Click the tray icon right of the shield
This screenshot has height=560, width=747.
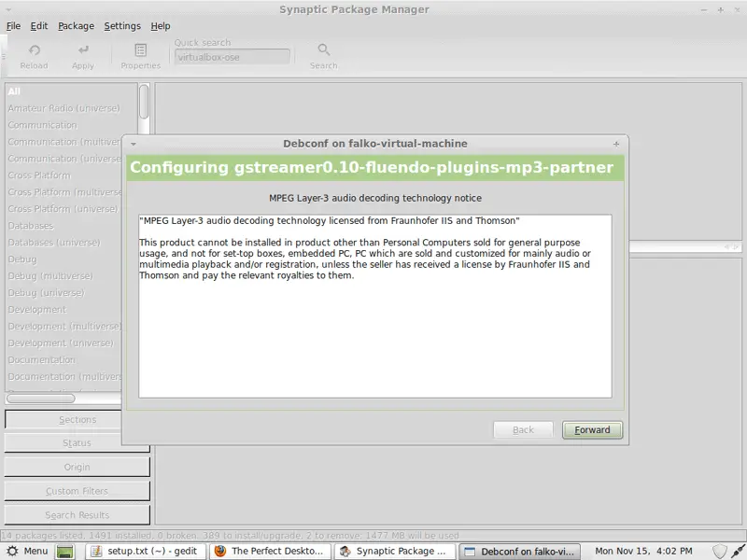[x=738, y=552]
